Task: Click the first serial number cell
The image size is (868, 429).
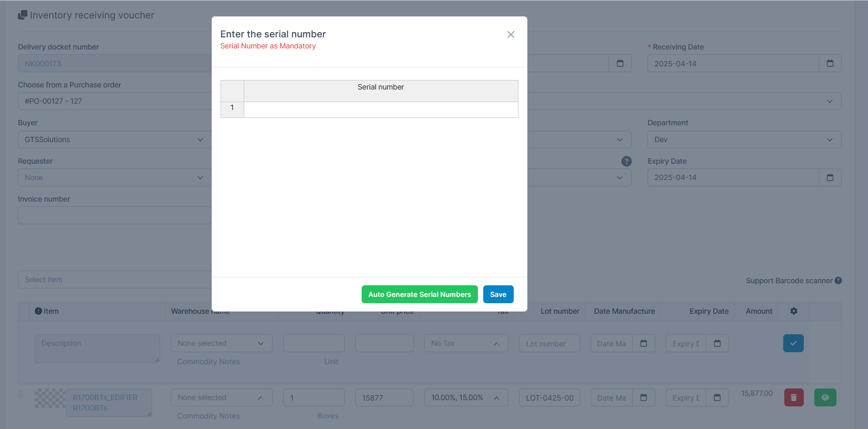Action: point(381,109)
